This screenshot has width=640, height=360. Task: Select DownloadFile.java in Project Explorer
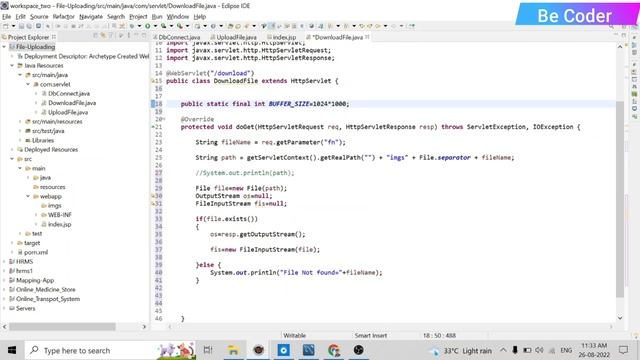point(72,103)
